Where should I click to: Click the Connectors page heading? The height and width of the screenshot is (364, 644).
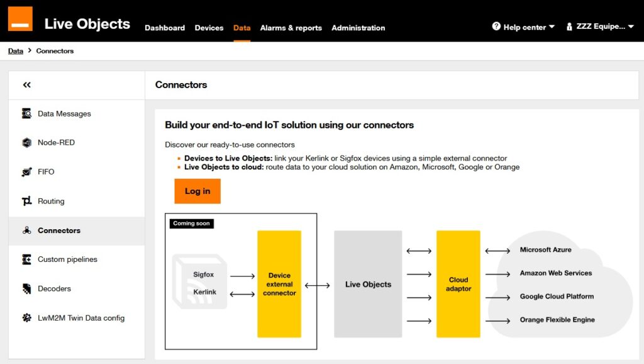181,85
